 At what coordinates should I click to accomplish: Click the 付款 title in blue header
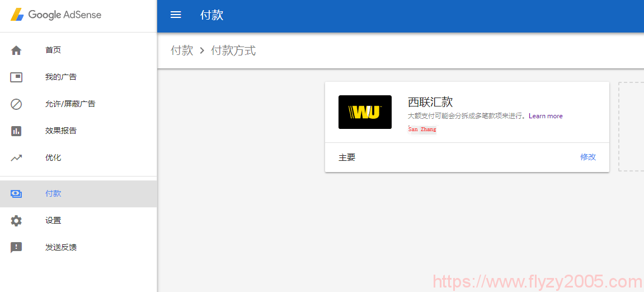click(211, 15)
